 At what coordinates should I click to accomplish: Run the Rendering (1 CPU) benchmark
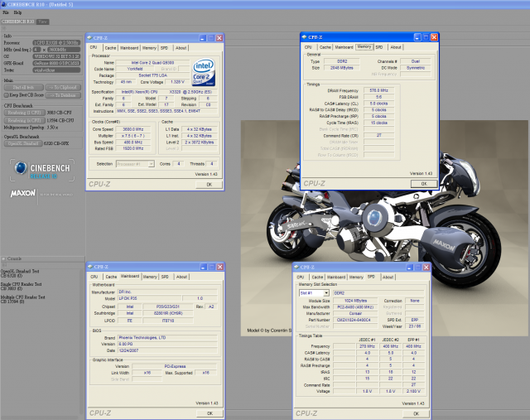pos(24,113)
